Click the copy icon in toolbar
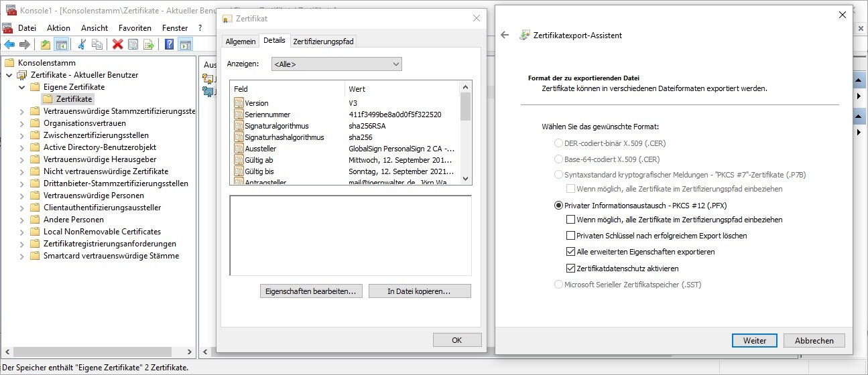 pos(98,45)
